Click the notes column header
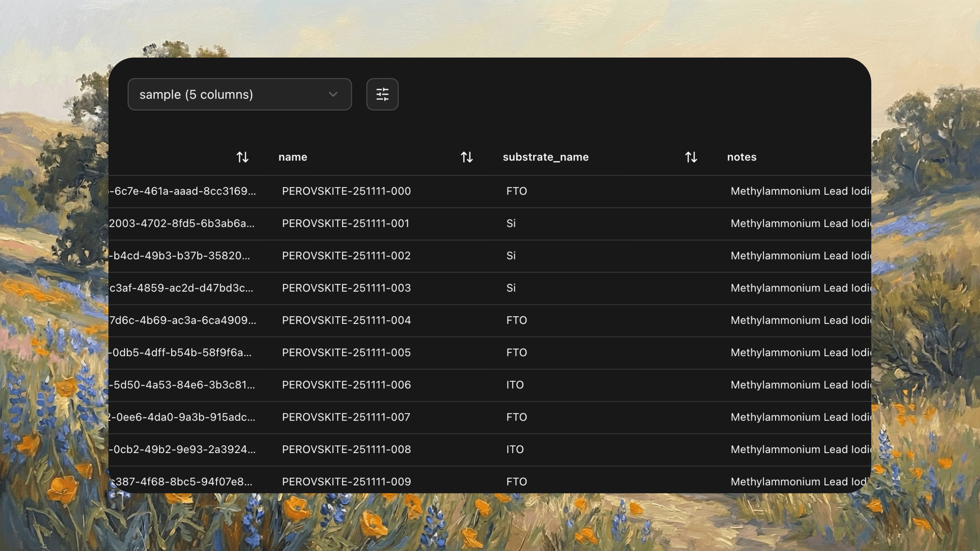The image size is (980, 551). pos(741,157)
